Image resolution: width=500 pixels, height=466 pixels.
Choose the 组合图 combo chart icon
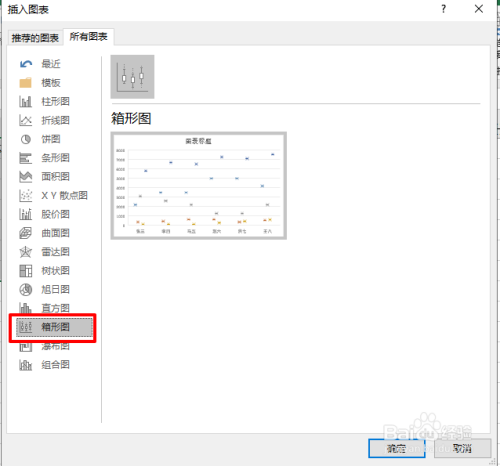point(26,365)
